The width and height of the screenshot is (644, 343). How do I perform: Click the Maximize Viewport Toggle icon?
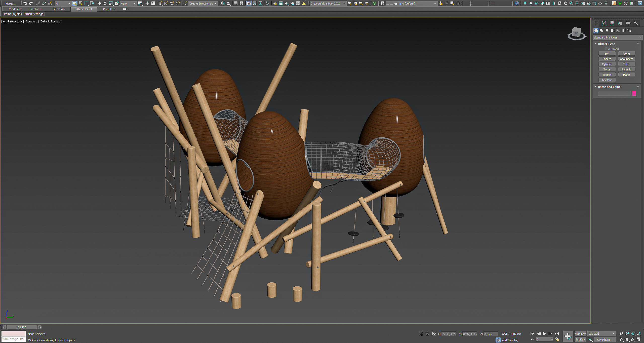tap(639, 339)
